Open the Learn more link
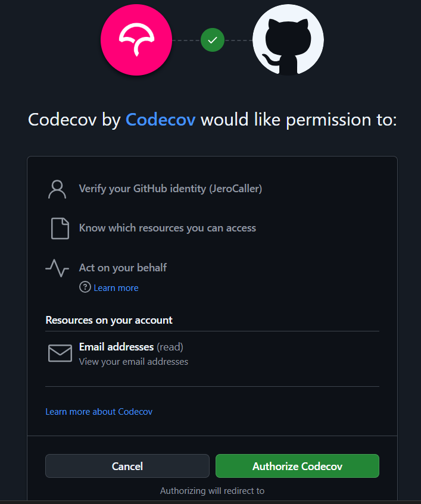The image size is (421, 504). pos(116,288)
